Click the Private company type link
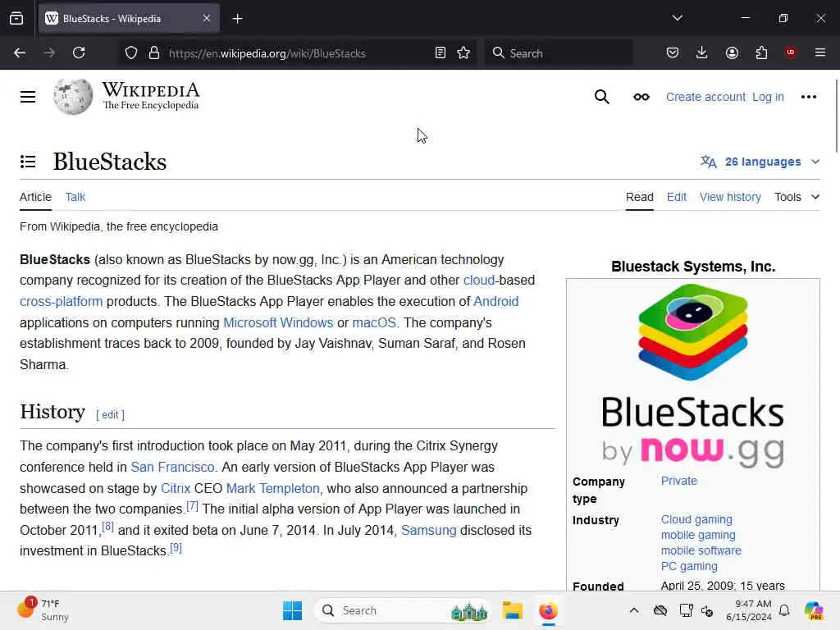This screenshot has width=840, height=630. 678,481
